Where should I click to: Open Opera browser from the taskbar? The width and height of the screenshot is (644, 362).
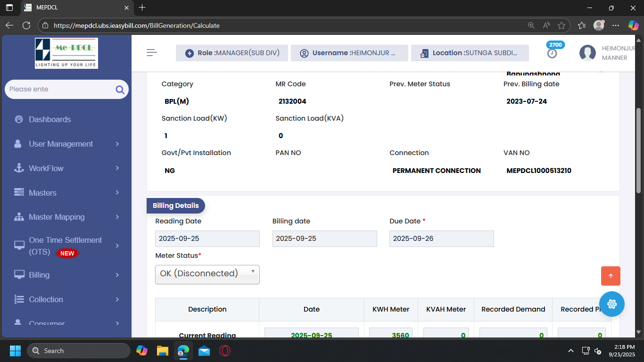pyautogui.click(x=225, y=351)
